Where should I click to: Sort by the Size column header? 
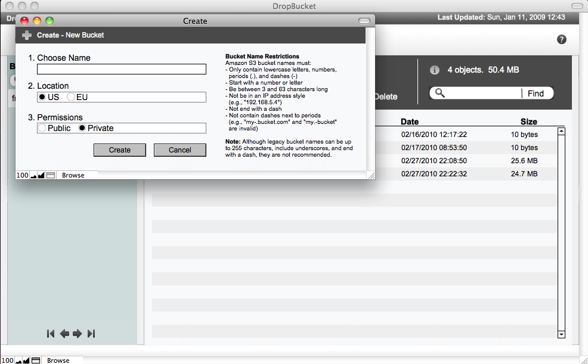click(x=529, y=122)
